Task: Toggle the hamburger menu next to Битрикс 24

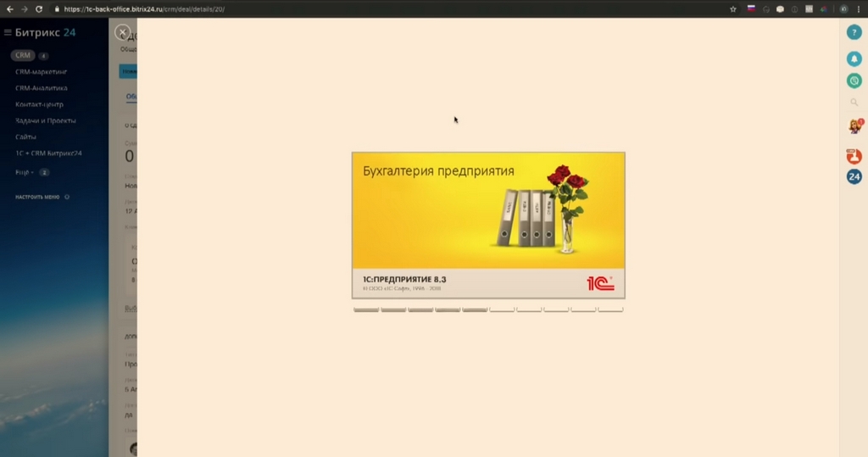Action: tap(8, 32)
